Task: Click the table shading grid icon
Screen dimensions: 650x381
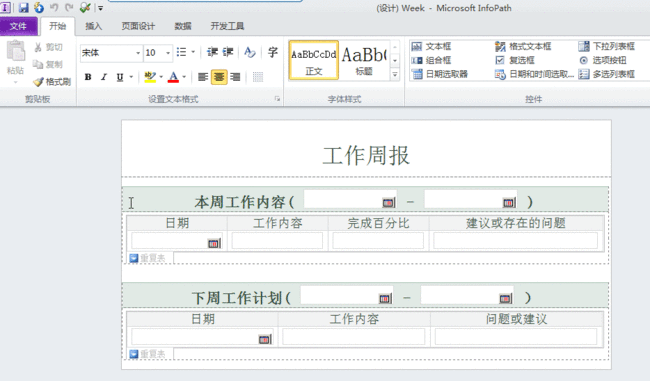Action: click(258, 77)
